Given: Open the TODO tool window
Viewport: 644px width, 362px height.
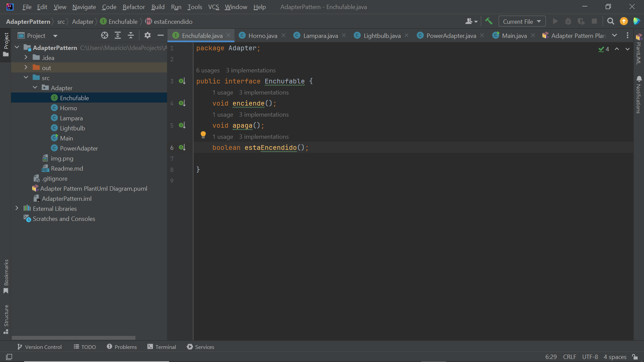Looking at the screenshot, I should (x=85, y=347).
